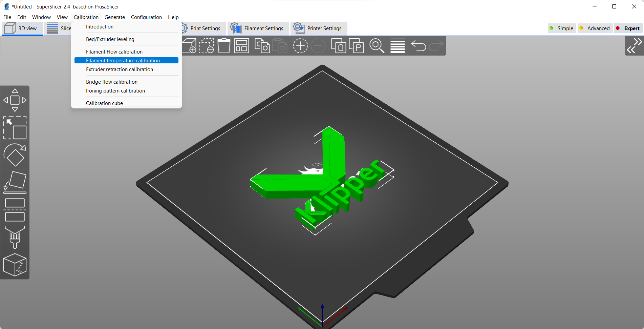The height and width of the screenshot is (329, 644).
Task: Select the Seam painting cube tool
Action: 15,265
